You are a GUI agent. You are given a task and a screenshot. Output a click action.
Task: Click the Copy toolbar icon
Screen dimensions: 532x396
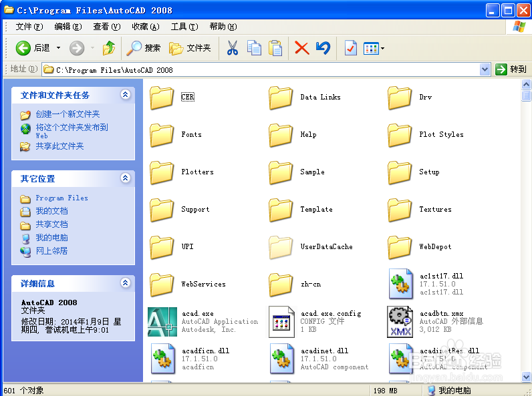point(254,48)
